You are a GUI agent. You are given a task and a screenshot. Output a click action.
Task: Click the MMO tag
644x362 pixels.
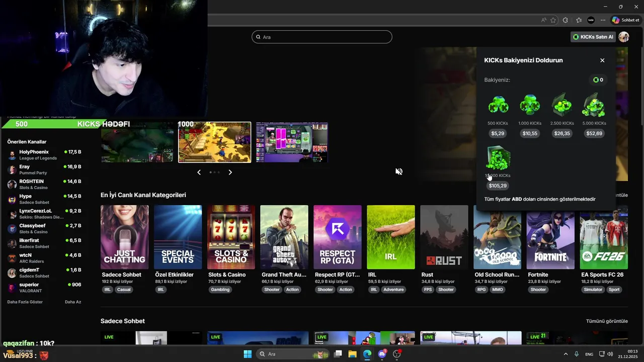(x=497, y=290)
